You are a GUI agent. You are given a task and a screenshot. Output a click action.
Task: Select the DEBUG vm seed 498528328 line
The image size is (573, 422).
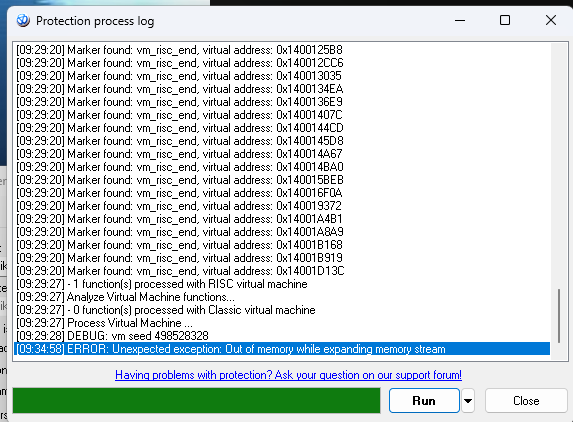pos(282,336)
